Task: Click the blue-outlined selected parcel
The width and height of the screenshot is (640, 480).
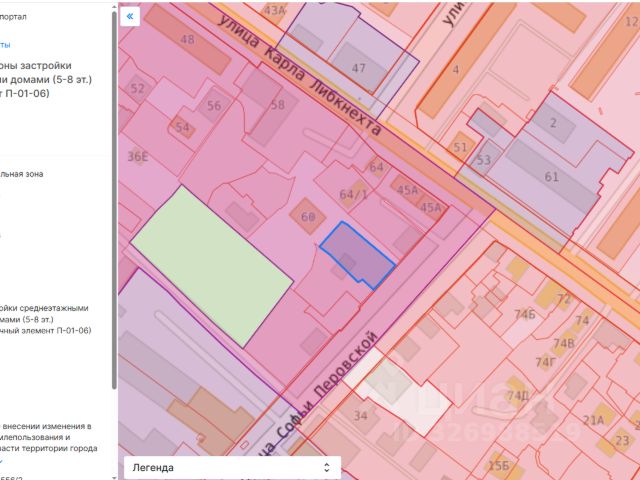Action: (x=358, y=256)
